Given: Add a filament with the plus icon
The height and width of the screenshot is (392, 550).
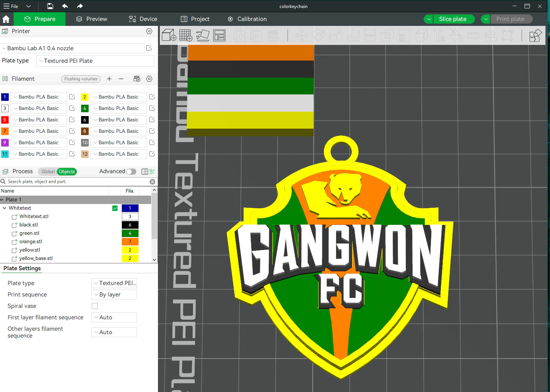Looking at the screenshot, I should point(109,79).
